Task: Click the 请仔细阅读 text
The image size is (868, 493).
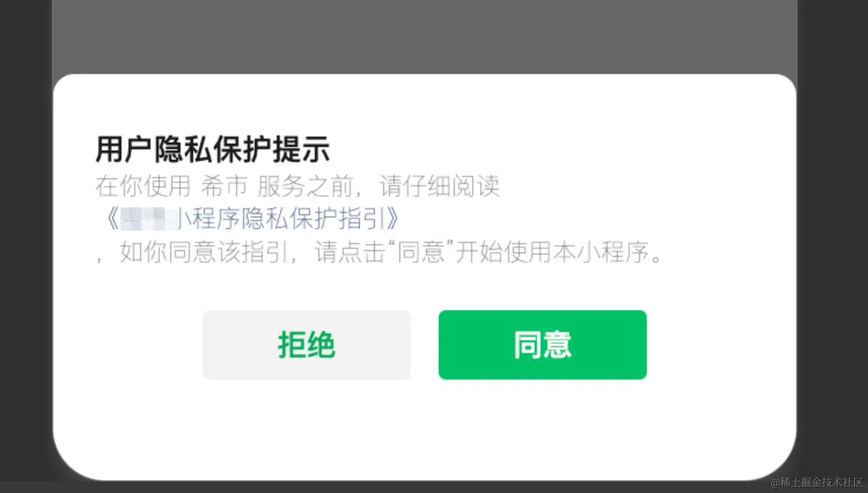Action: pos(439,186)
